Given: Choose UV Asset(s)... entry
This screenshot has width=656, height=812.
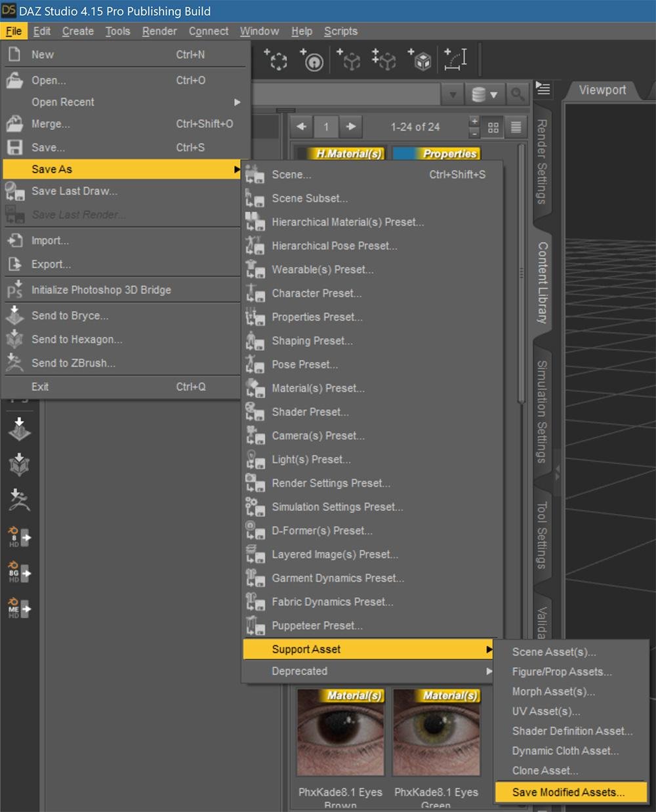Looking at the screenshot, I should tap(571, 711).
